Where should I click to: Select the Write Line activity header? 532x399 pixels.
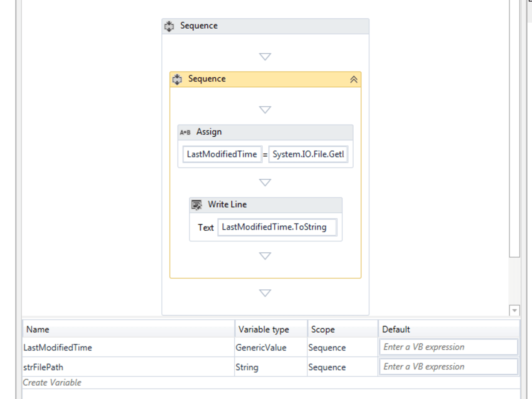point(266,205)
